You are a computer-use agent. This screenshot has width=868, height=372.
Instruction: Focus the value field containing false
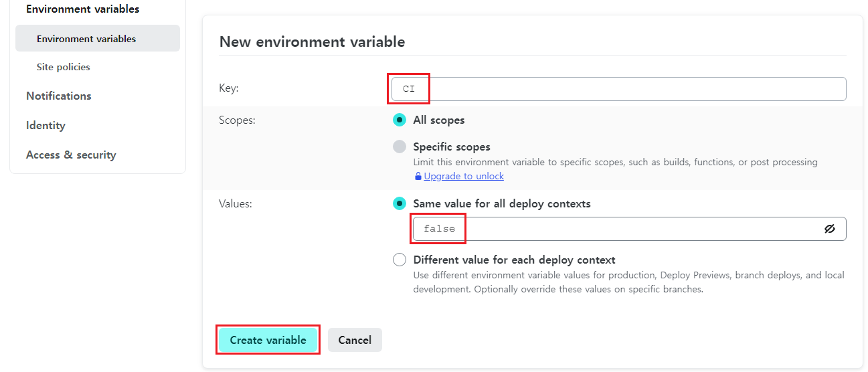click(x=630, y=229)
